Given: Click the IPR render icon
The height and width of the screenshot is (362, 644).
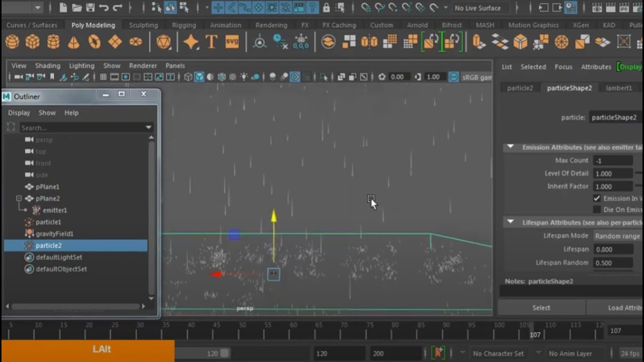Looking at the screenshot, I should [624, 8].
